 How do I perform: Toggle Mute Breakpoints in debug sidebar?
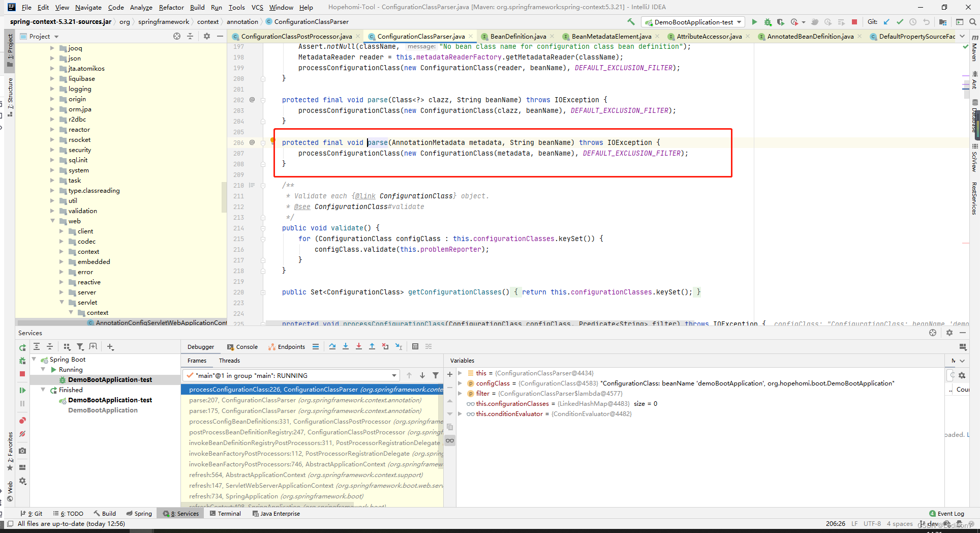22,434
